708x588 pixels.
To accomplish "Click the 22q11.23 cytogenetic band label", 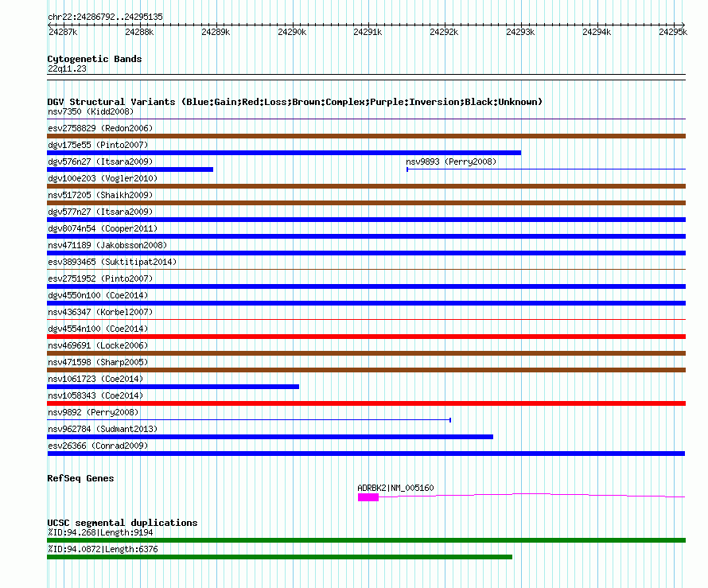I will [67, 68].
